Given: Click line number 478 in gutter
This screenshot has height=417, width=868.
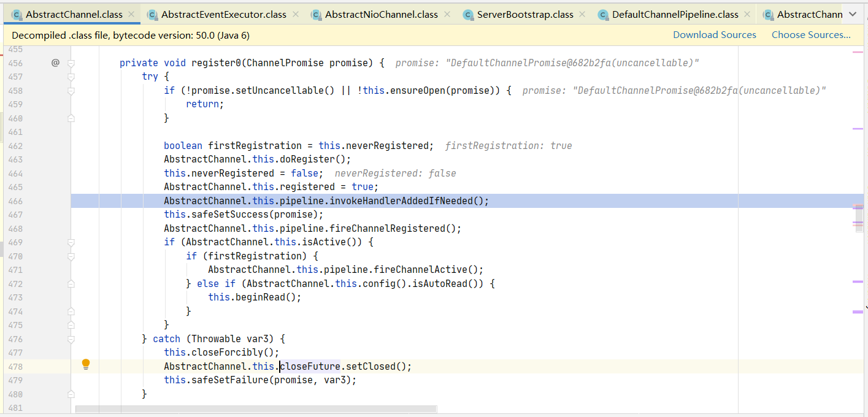Looking at the screenshot, I should [x=15, y=367].
